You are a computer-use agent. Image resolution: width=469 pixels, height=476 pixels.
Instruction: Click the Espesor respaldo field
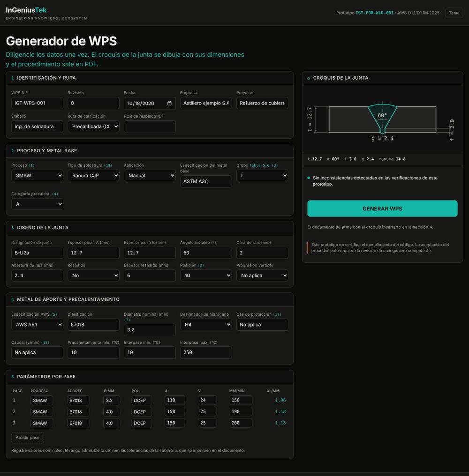(150, 275)
